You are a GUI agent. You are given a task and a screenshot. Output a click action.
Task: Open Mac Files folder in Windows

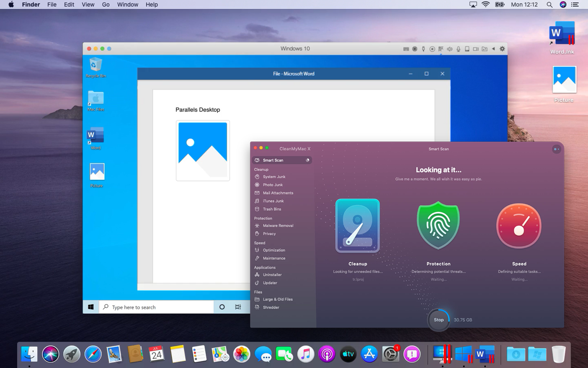96,101
